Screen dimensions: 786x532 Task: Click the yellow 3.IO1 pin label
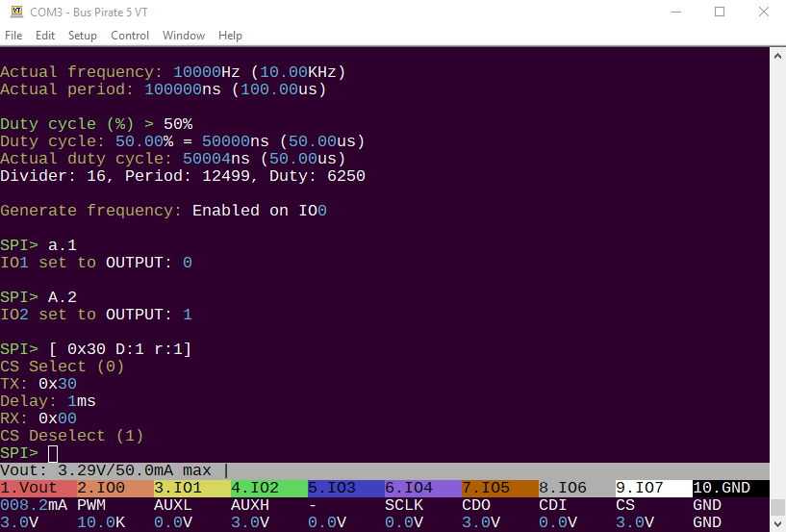coord(192,488)
